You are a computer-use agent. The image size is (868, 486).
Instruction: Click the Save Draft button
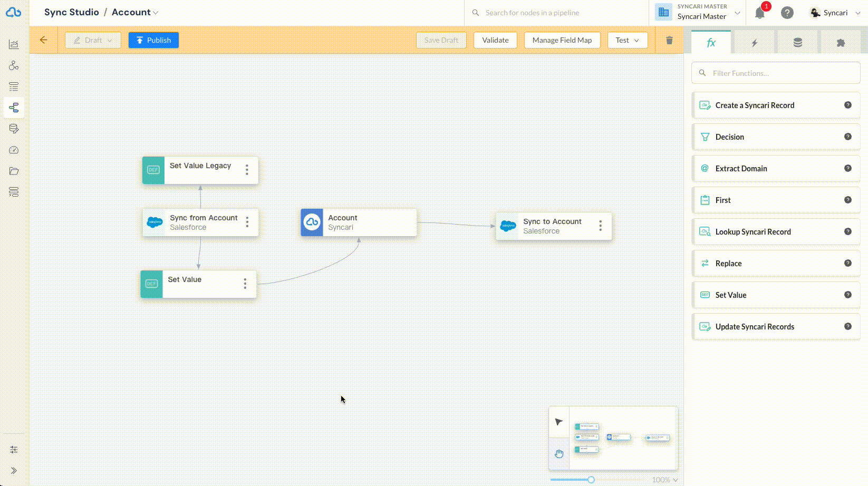[441, 40]
